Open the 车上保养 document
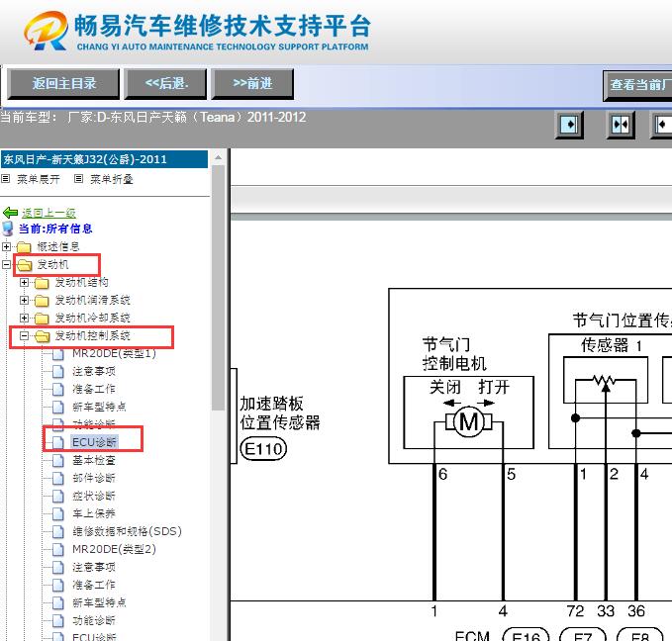Viewport: 672px width, 641px height. [94, 513]
